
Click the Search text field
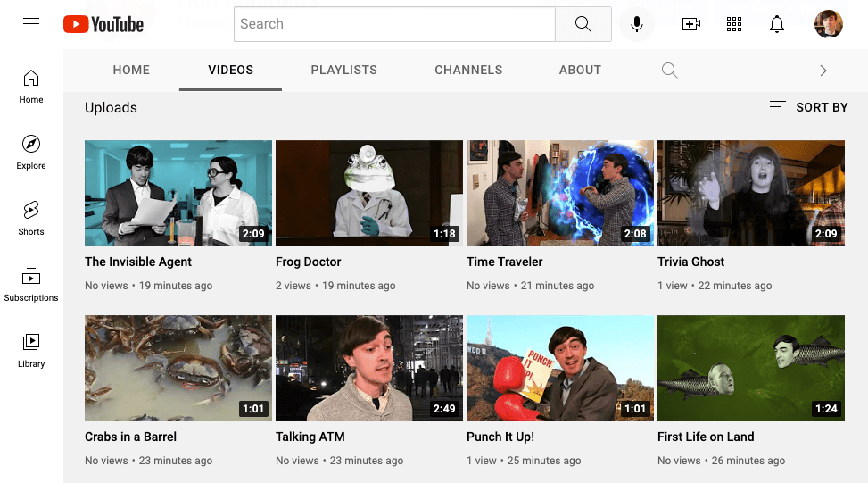(394, 24)
